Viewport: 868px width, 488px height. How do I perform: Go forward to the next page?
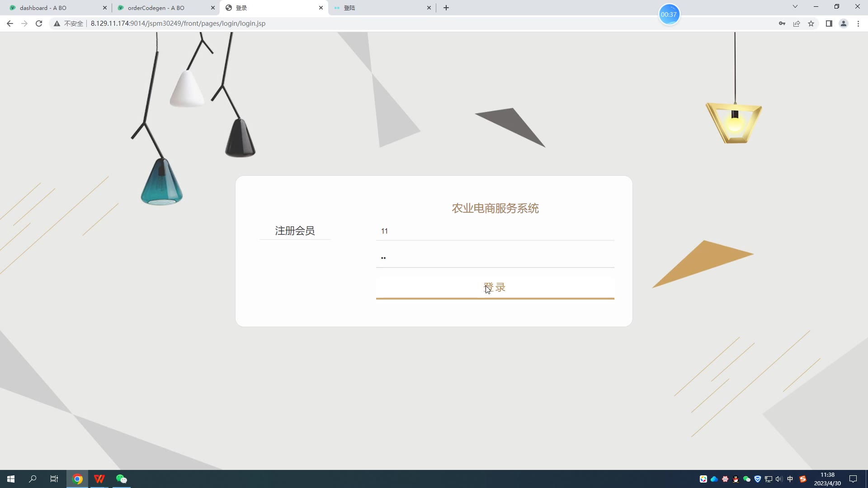coord(24,23)
